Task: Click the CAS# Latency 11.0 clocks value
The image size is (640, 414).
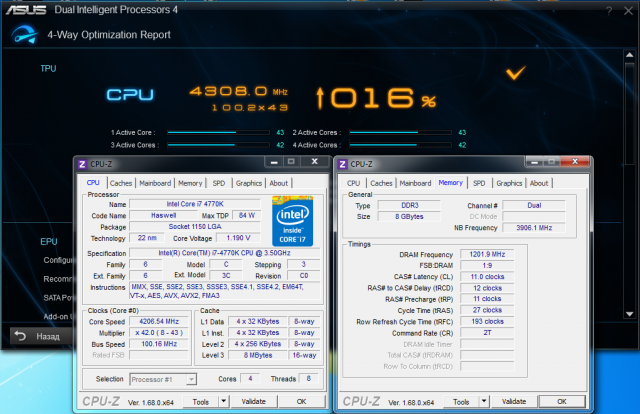Action: 487,276
